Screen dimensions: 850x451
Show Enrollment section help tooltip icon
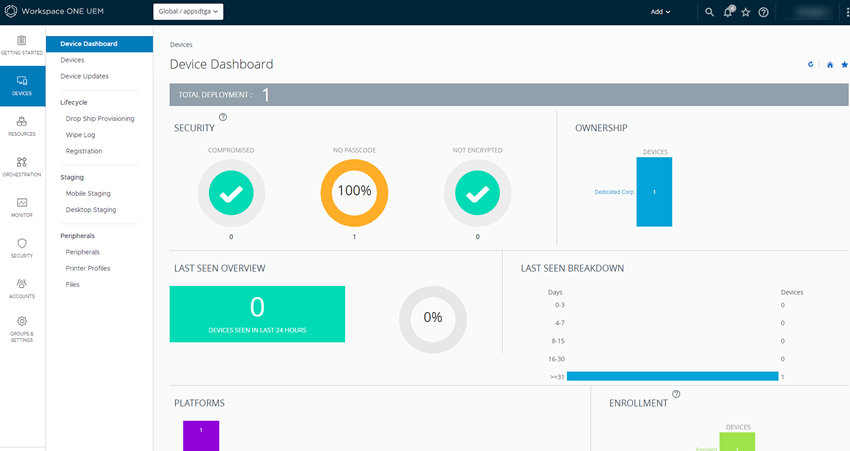[676, 394]
